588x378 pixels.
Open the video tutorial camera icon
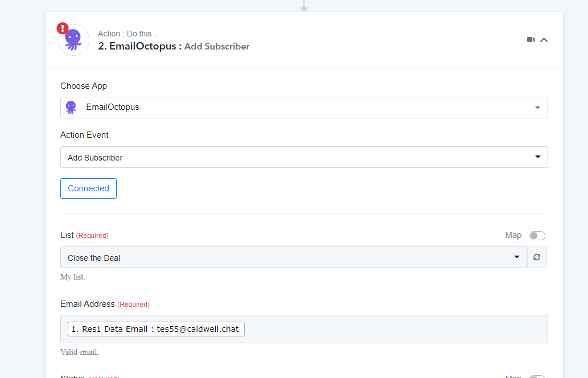[x=531, y=40]
